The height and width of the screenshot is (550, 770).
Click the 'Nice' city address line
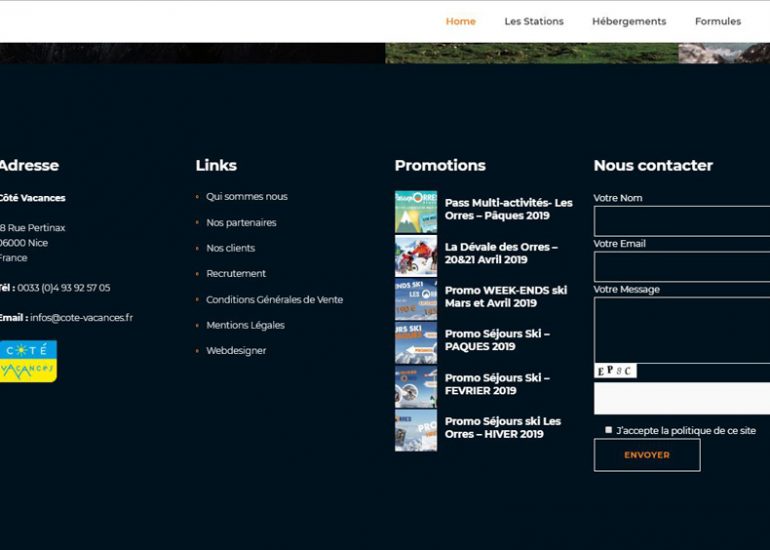pyautogui.click(x=24, y=243)
